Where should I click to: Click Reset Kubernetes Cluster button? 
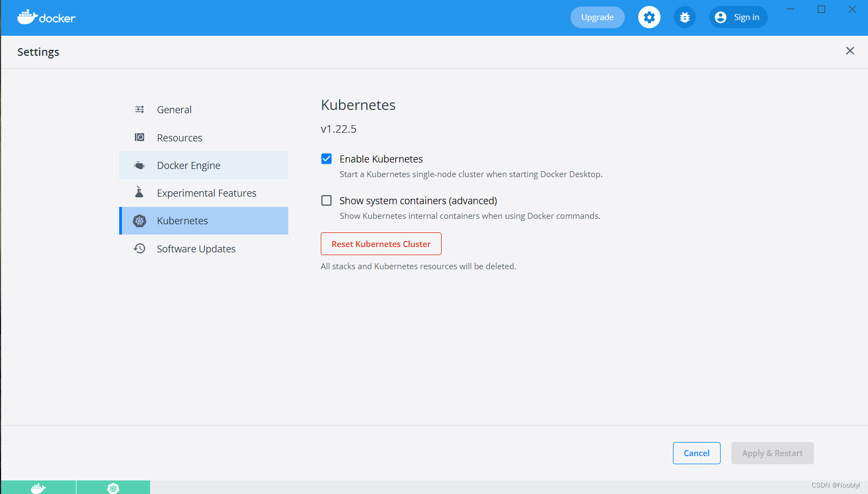381,244
